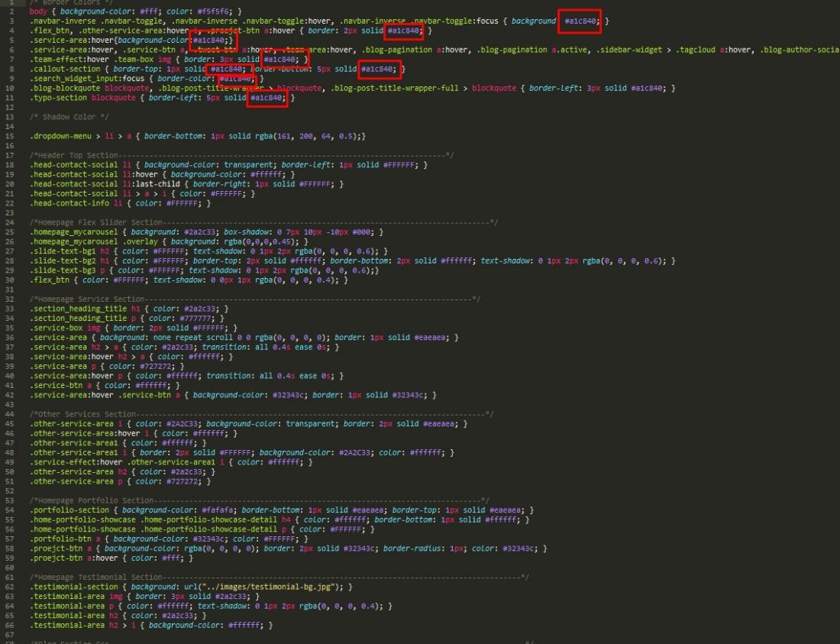Click "box-shadow" property on line 25
Screen dimensions: 840x644
(247, 232)
